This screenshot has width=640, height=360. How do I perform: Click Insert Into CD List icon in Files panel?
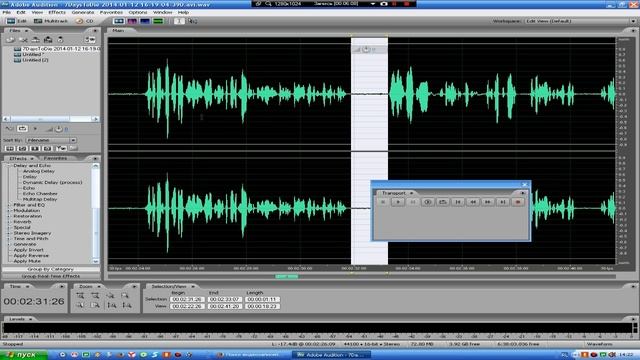coord(48,40)
